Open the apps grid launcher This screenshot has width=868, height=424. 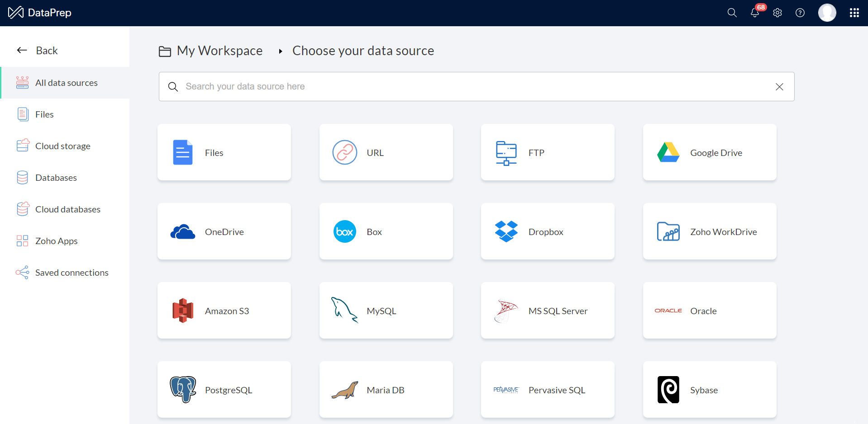(x=854, y=13)
